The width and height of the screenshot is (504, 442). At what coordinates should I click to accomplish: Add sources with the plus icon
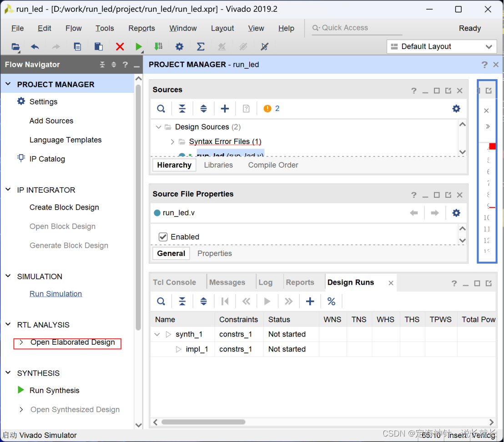coord(225,109)
